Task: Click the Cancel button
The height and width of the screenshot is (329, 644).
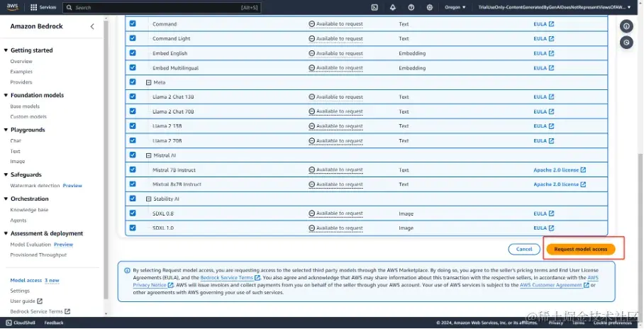Action: pos(524,250)
